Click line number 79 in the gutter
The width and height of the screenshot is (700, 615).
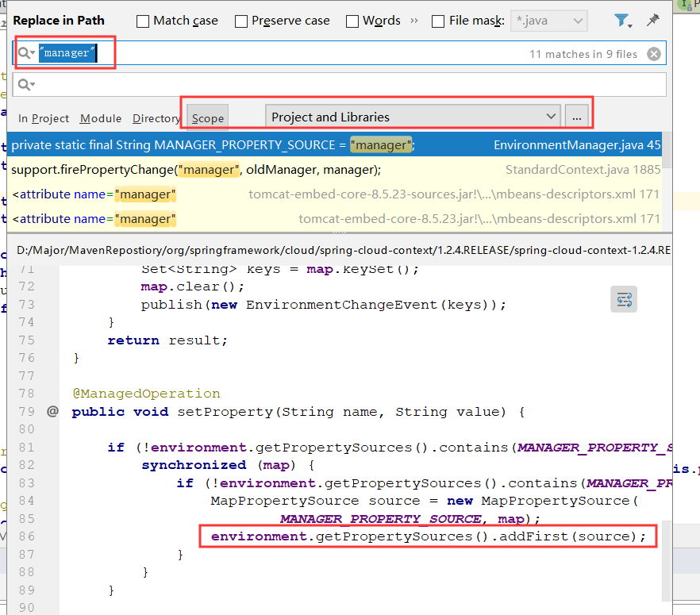click(x=27, y=412)
